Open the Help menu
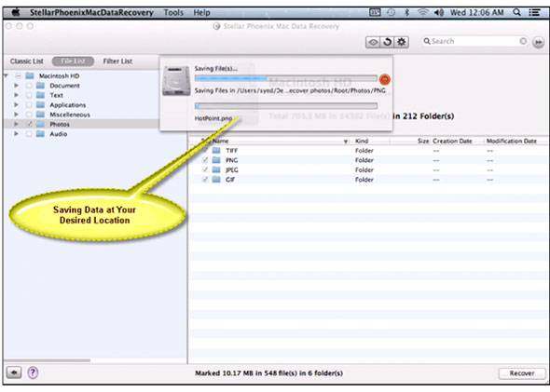 click(x=202, y=13)
